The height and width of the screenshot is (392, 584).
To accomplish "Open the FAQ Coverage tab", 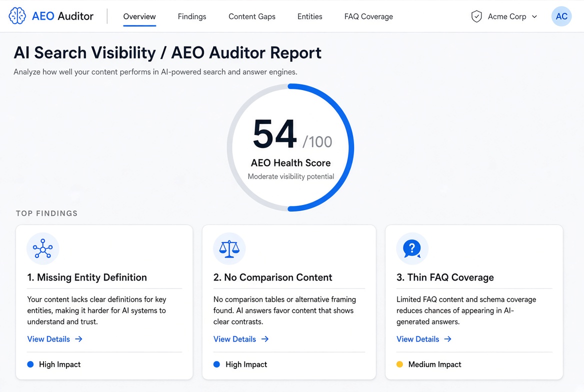I will [x=368, y=17].
